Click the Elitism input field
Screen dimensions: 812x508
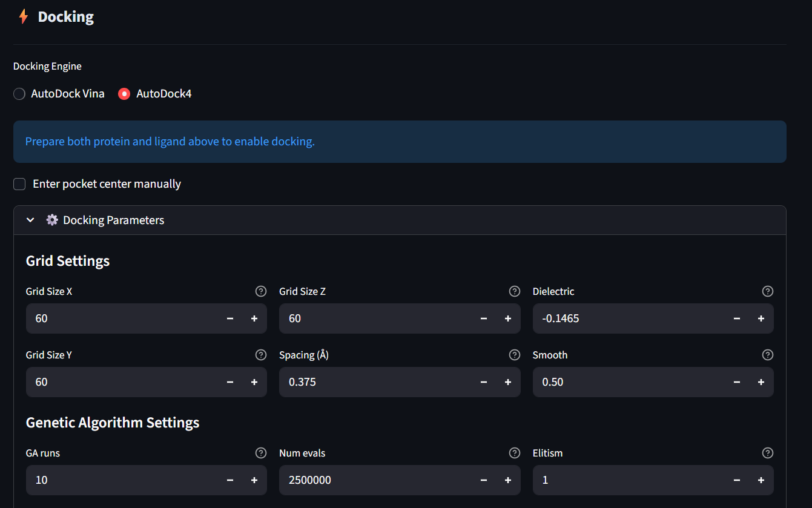[629, 480]
